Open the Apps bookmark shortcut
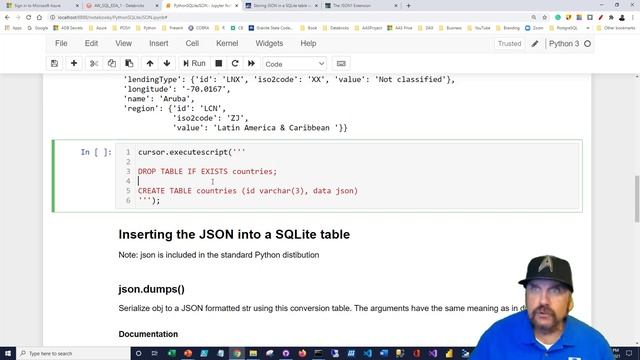 pyautogui.click(x=13, y=28)
